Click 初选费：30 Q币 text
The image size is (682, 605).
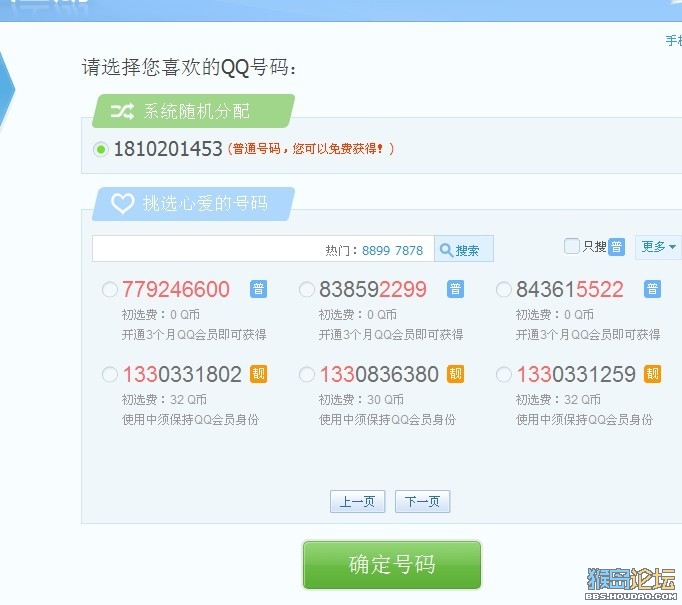click(x=361, y=399)
